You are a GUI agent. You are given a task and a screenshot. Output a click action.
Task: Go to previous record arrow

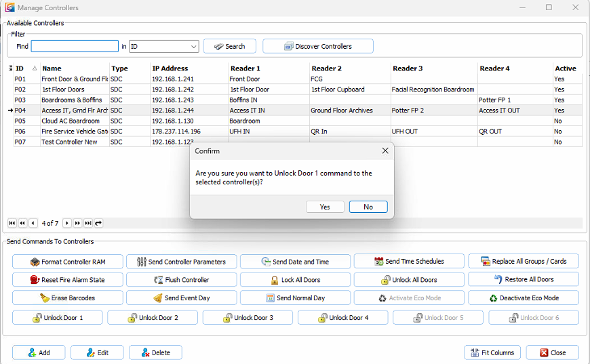pos(33,223)
